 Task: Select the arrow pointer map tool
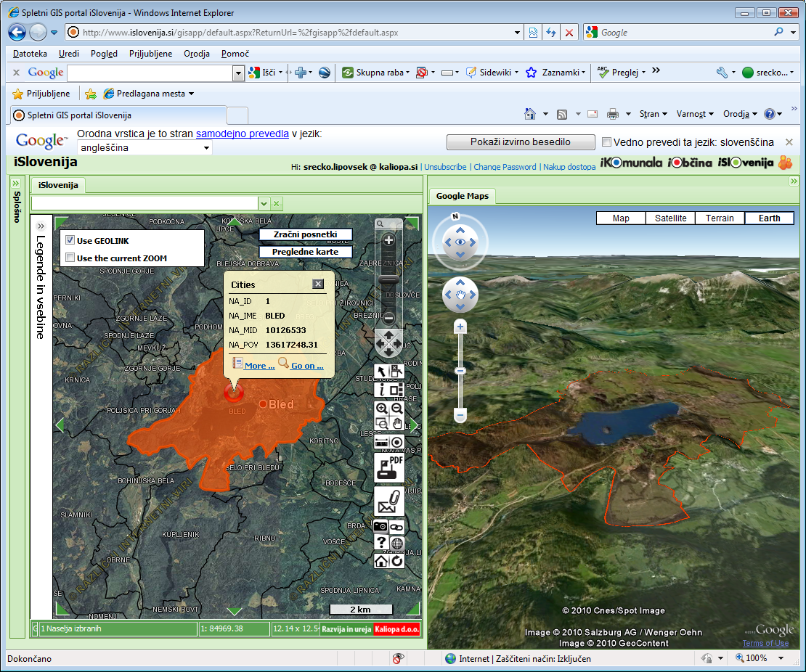[x=381, y=371]
